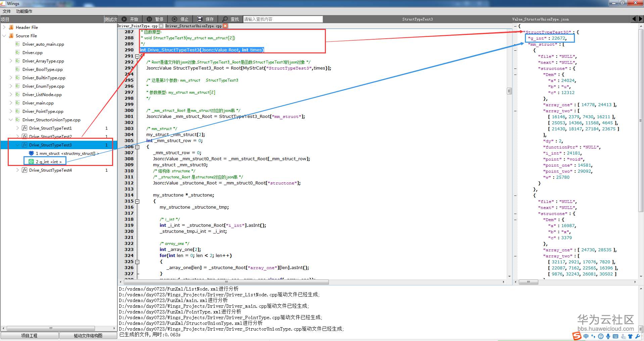Click the search content input field

pos(283,19)
